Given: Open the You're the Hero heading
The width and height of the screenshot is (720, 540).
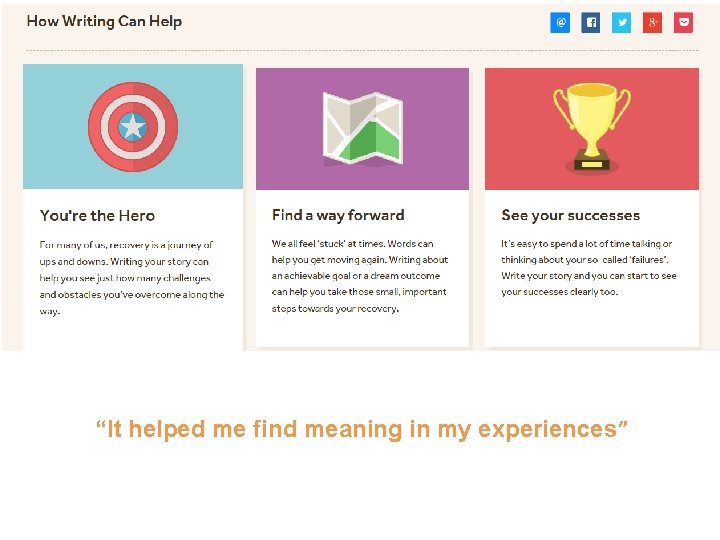Looking at the screenshot, I should pyautogui.click(x=97, y=215).
